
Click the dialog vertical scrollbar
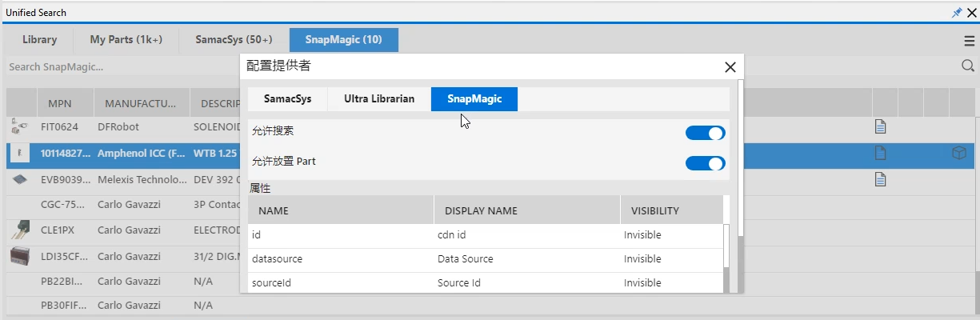point(741,158)
